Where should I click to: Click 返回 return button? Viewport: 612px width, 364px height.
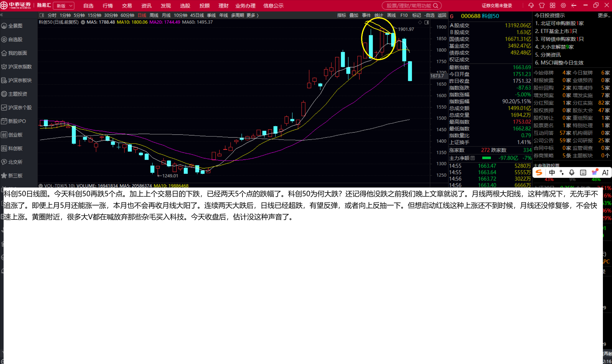pyautogui.click(x=442, y=15)
